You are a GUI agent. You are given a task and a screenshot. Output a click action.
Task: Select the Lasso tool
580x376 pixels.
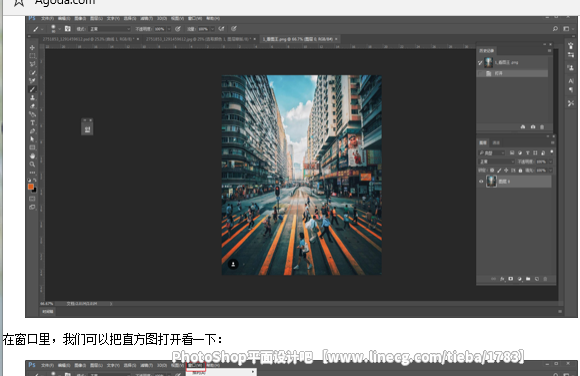[x=32, y=64]
